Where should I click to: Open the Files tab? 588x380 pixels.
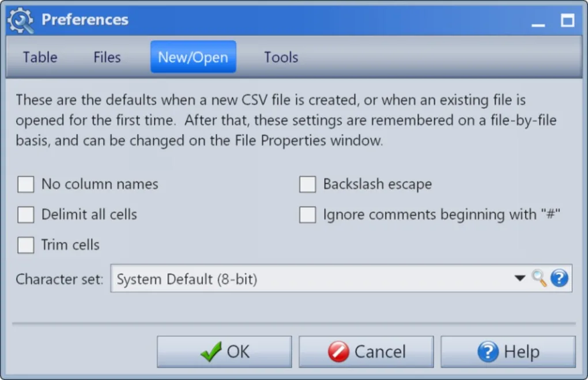coord(107,57)
